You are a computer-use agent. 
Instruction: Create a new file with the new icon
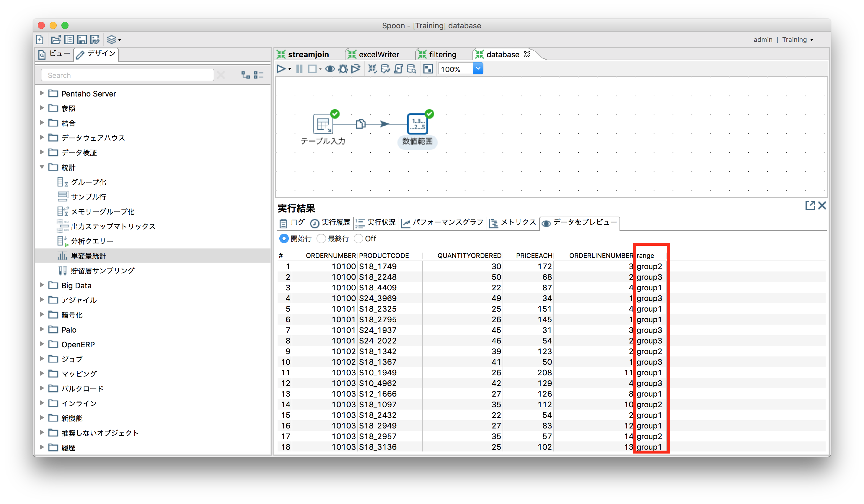click(x=40, y=40)
